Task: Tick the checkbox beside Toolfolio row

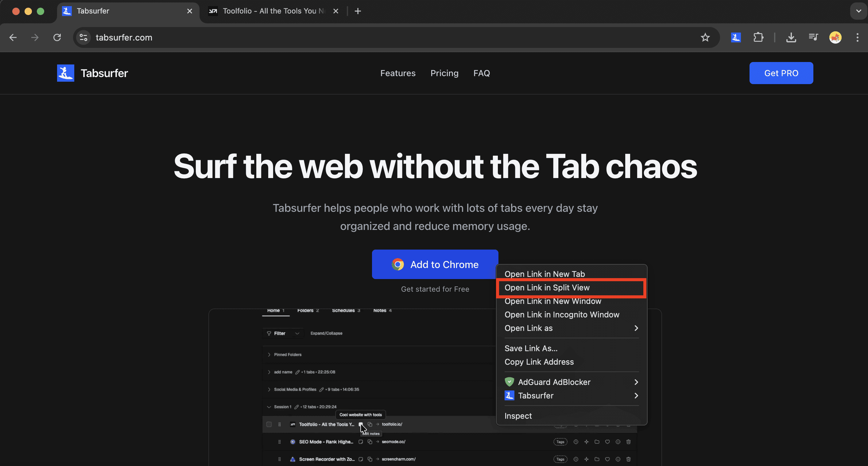Action: point(269,424)
